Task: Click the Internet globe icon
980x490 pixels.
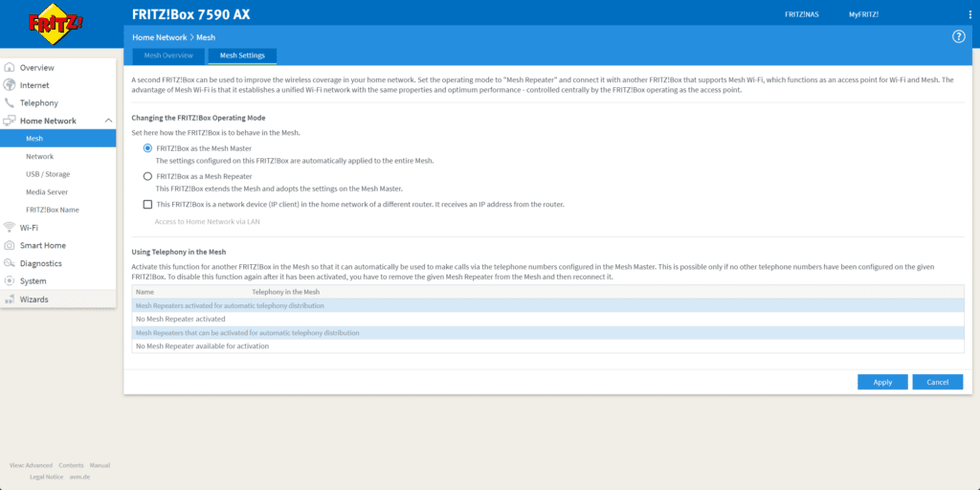Action: point(10,85)
